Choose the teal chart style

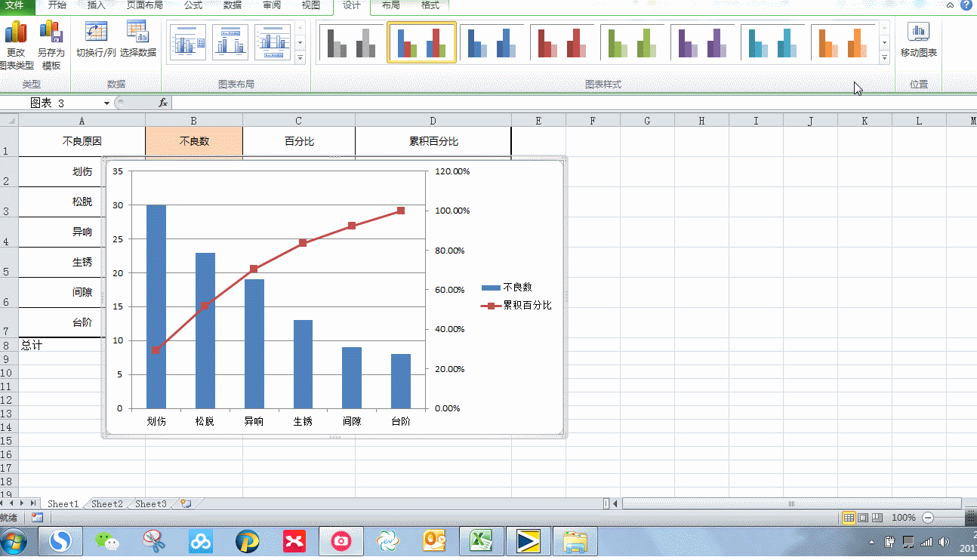773,42
